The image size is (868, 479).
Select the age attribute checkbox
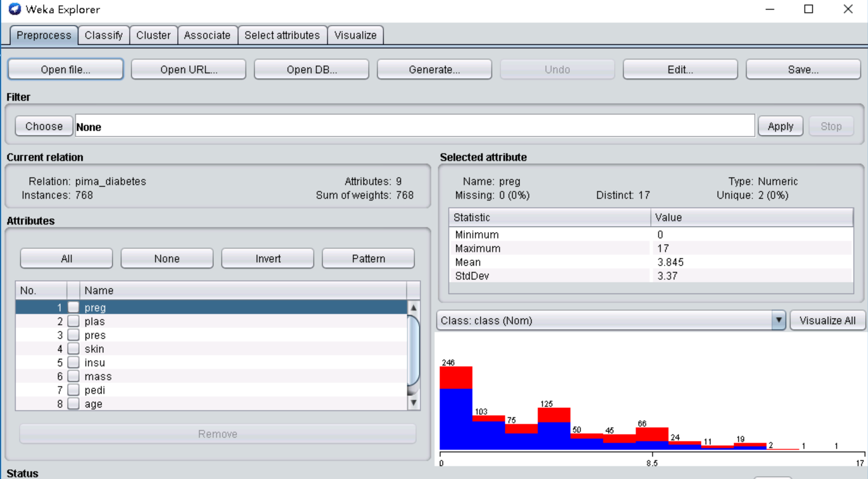coord(73,404)
